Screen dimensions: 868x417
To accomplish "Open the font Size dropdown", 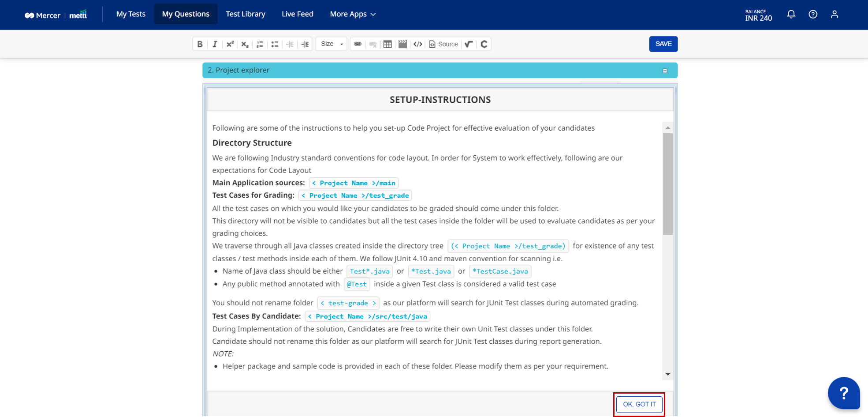I will coord(332,44).
